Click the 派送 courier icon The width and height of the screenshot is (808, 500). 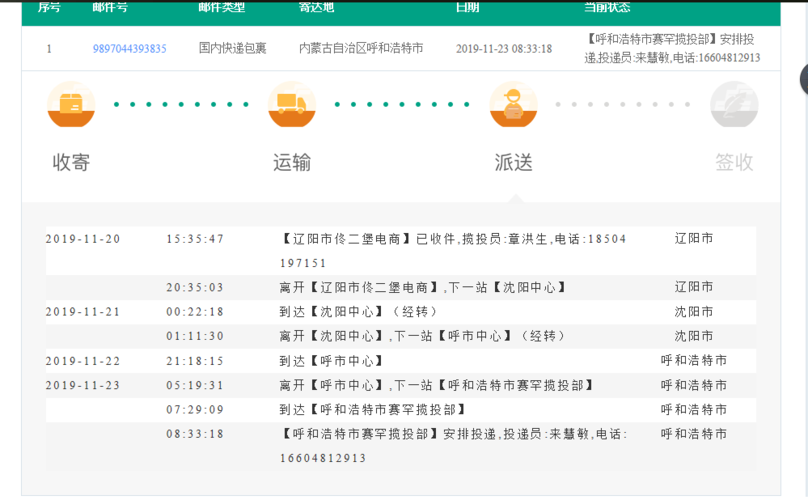513,104
